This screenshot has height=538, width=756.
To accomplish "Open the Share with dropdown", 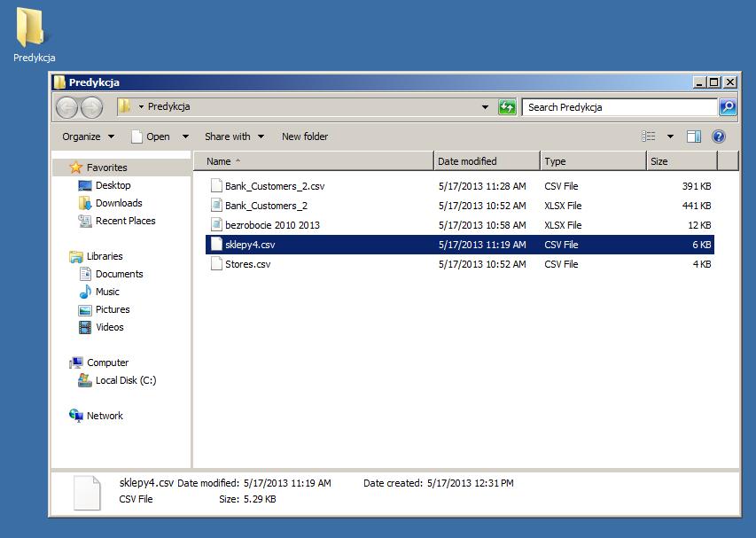I will (234, 136).
